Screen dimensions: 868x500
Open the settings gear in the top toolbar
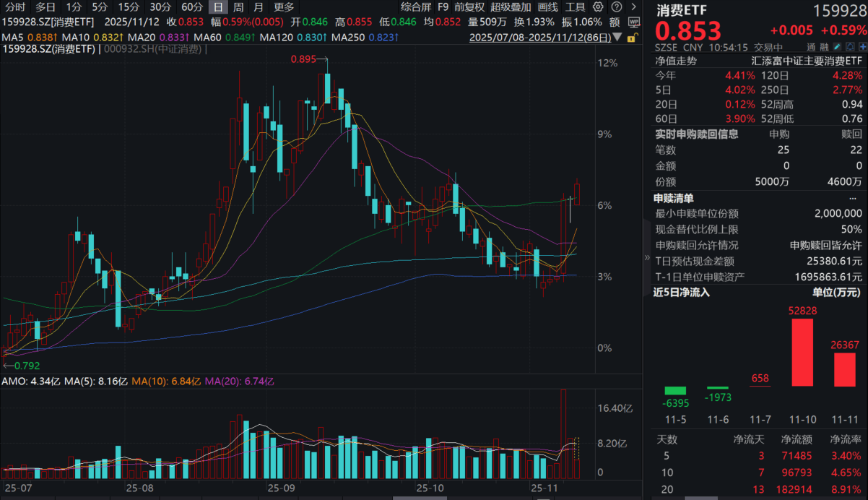(597, 7)
